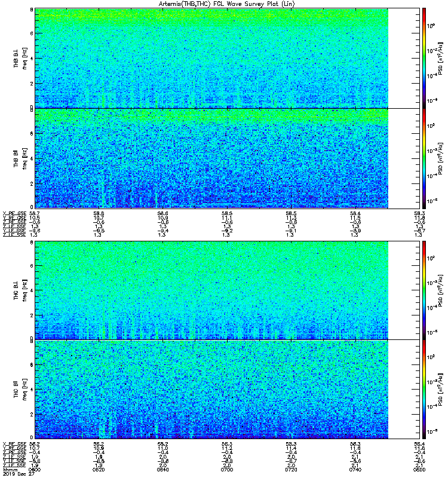Click the THC B-parallel spectrogram panel
The height and width of the screenshot is (478, 448).
[227, 390]
